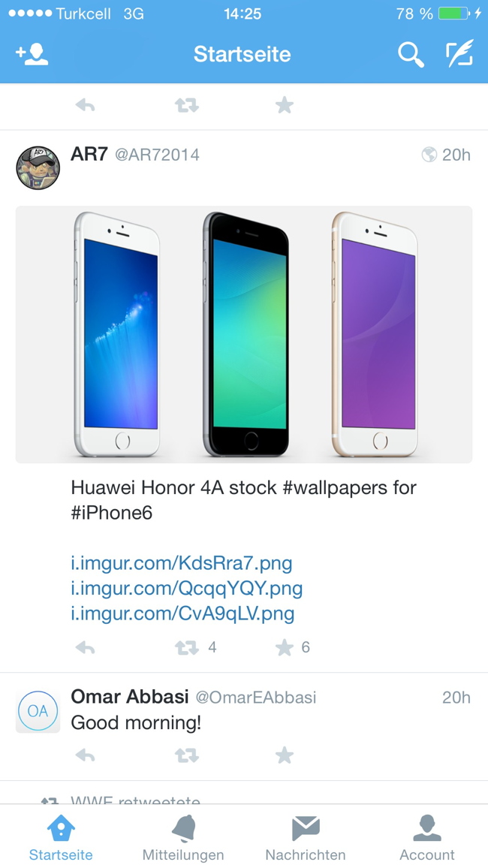
Task: Tap the #iPhone6 hashtag
Action: [x=112, y=513]
